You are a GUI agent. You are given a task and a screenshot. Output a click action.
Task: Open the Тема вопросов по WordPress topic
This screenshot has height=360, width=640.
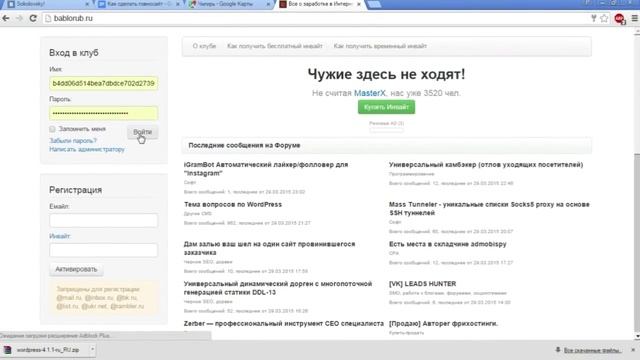tap(233, 204)
